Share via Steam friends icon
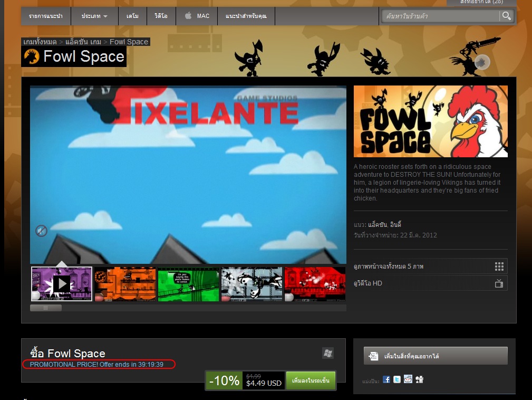 click(x=419, y=379)
